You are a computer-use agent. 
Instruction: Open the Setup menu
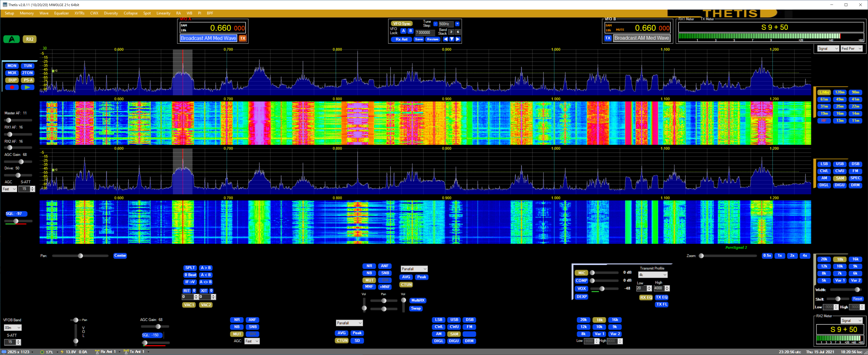coord(10,13)
